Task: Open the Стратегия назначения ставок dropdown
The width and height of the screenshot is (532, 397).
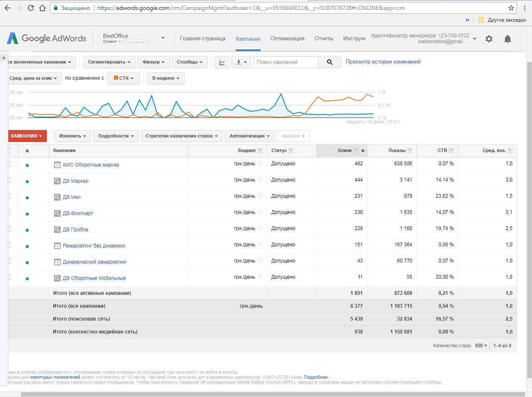Action: coord(181,136)
